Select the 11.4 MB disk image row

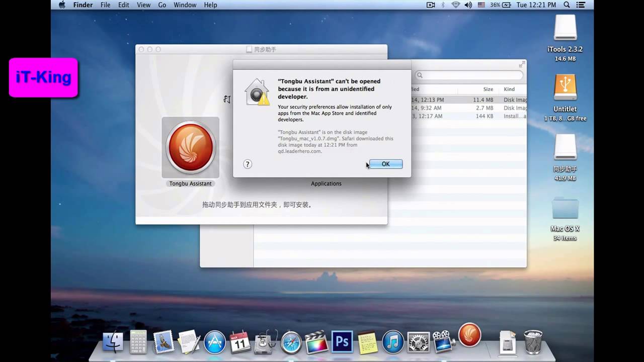pyautogui.click(x=469, y=100)
